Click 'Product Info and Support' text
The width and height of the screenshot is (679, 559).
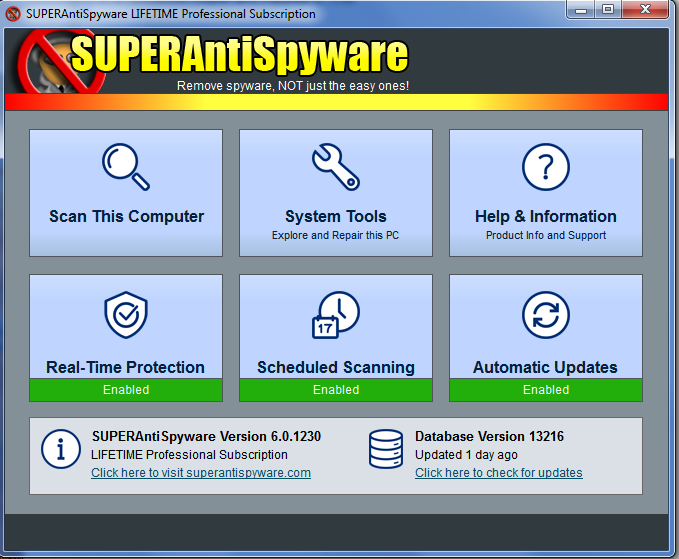[x=546, y=235]
